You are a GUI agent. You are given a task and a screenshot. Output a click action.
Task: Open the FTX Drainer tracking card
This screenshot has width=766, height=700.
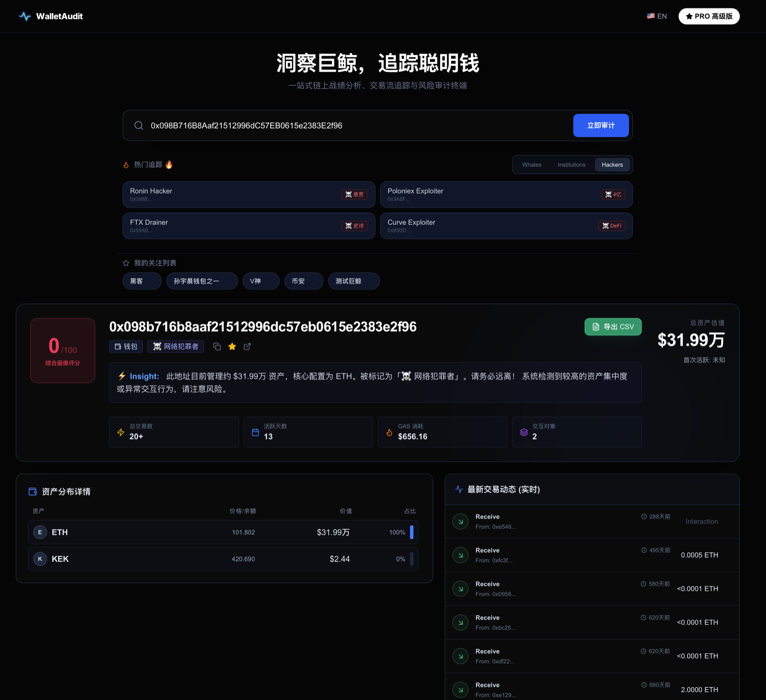[x=249, y=226]
